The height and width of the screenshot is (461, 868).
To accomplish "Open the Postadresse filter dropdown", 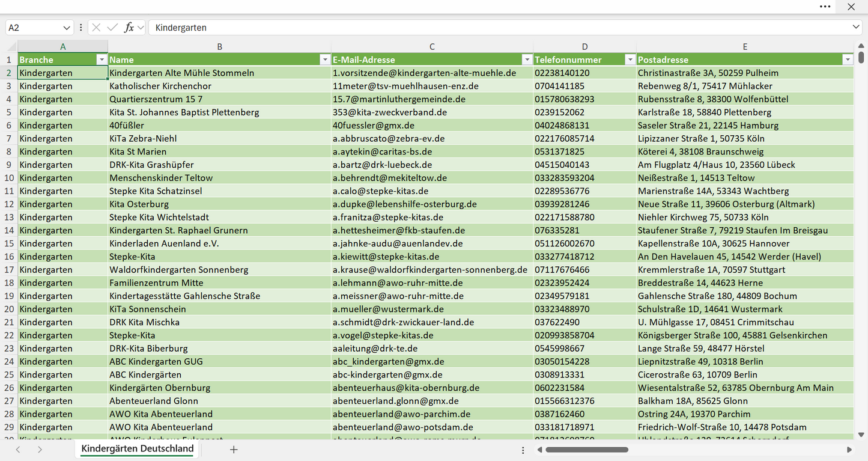I will [848, 60].
